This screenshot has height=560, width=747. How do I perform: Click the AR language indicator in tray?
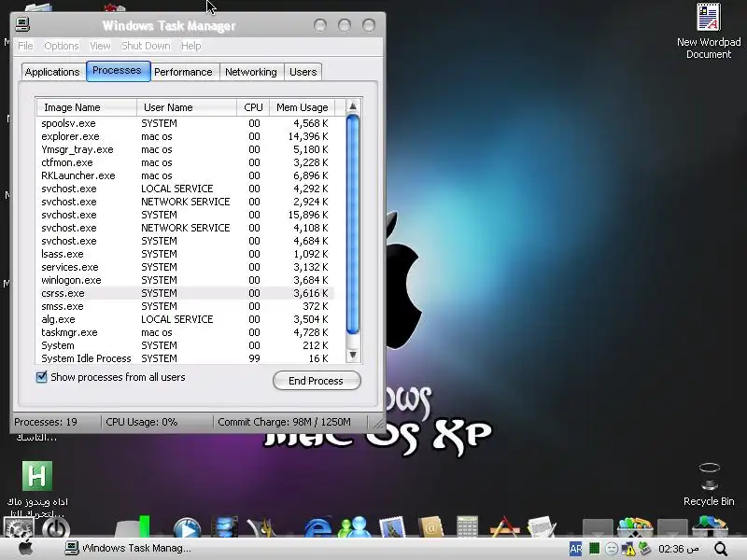point(575,549)
